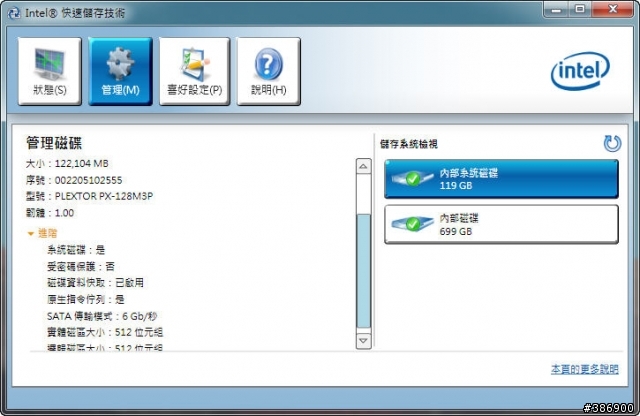
Task: Open the 本頁的更多說明 help link
Action: (x=584, y=369)
